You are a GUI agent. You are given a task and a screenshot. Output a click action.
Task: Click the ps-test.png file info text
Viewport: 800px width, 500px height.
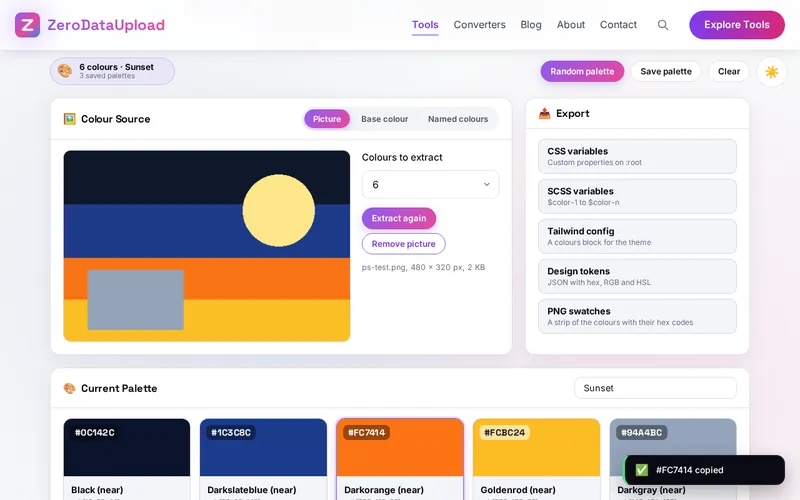click(x=423, y=267)
